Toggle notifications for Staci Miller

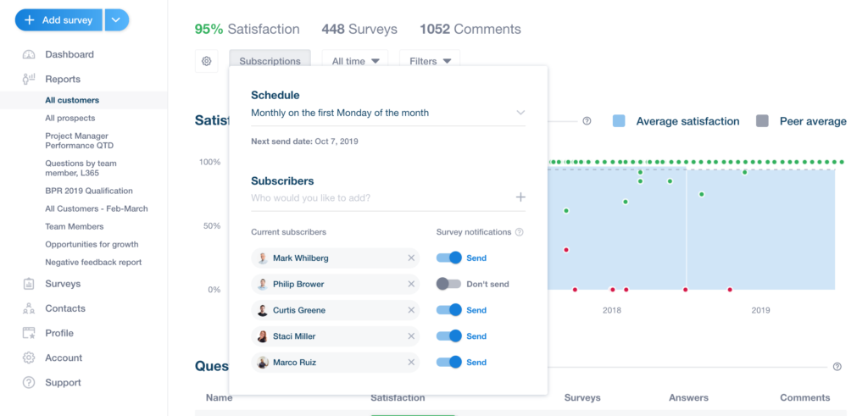(x=449, y=336)
